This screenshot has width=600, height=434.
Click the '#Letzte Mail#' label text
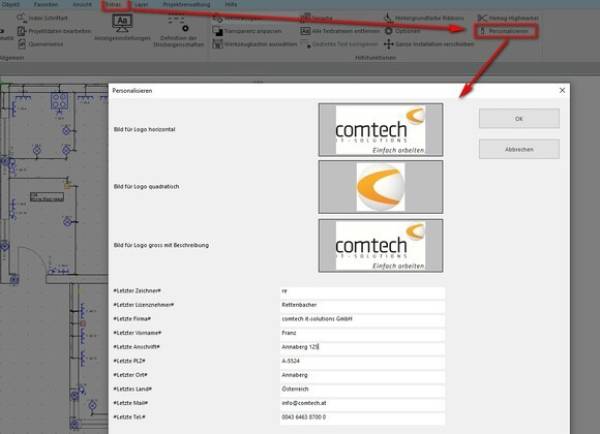pos(130,403)
